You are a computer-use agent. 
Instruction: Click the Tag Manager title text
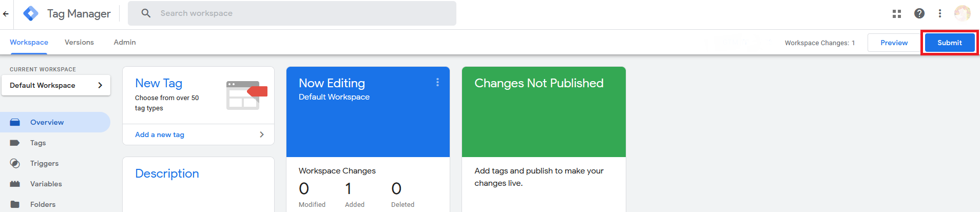79,14
